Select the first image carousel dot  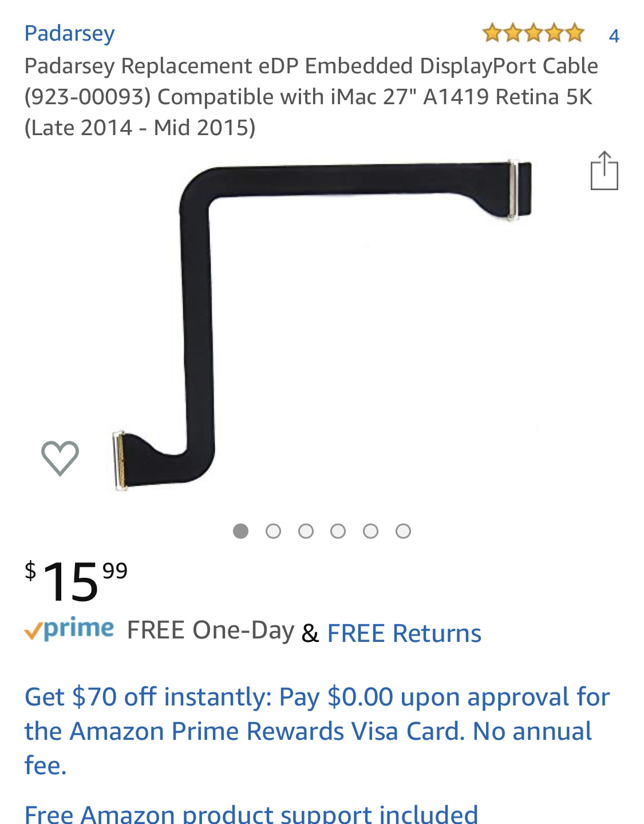(x=241, y=531)
